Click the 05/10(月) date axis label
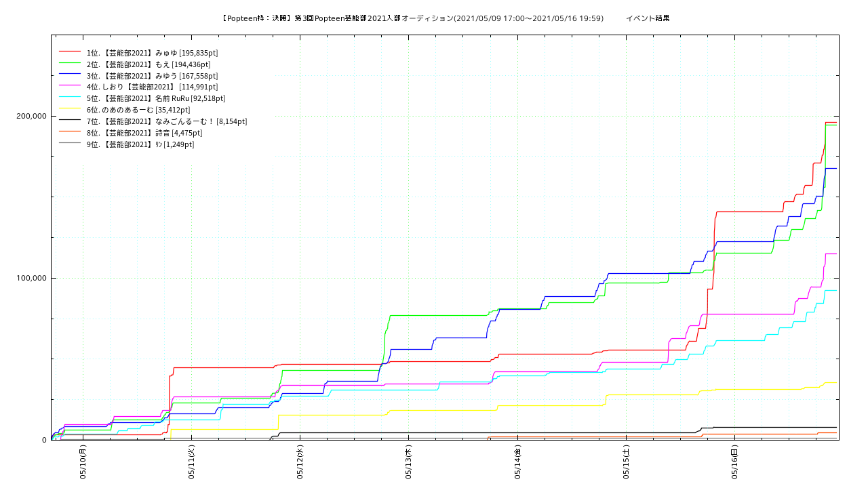 pos(83,462)
